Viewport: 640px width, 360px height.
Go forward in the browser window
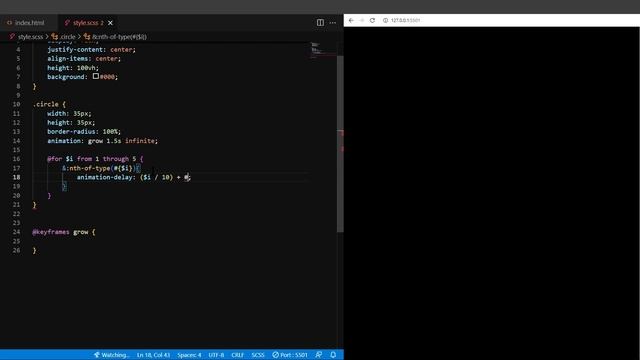(362, 20)
